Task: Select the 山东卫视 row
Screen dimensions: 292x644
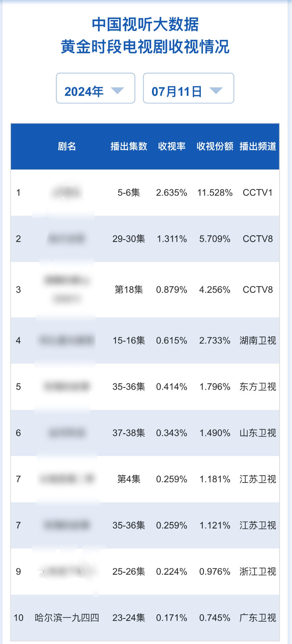Action: click(145, 433)
